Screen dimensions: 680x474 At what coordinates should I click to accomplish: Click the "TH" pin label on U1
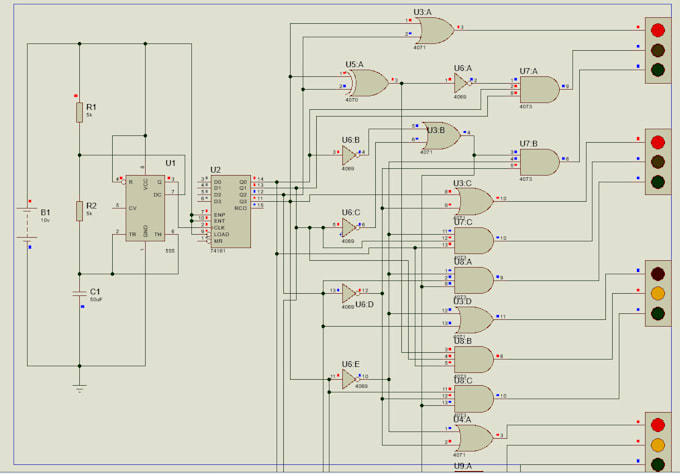click(158, 234)
